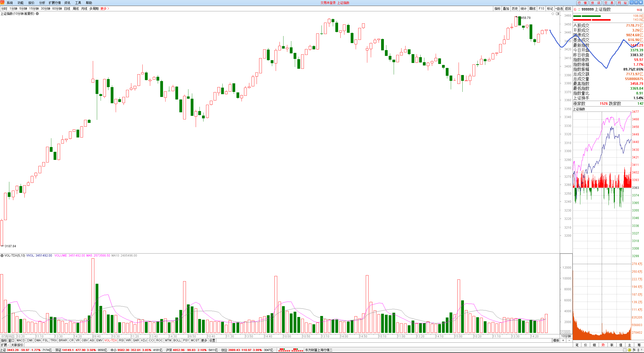Click the +自选 add to watchlist button
This screenshot has height=353, width=644.
pyautogui.click(x=559, y=9)
